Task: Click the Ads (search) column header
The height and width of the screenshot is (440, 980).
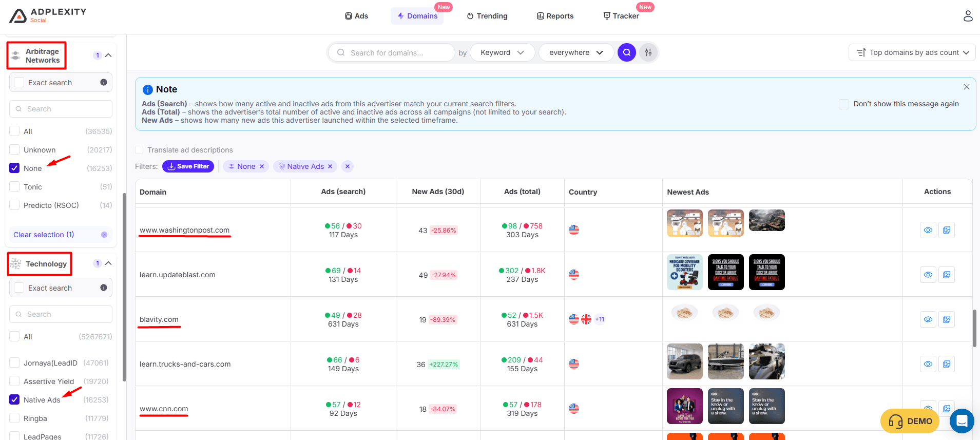Action: [x=343, y=192]
